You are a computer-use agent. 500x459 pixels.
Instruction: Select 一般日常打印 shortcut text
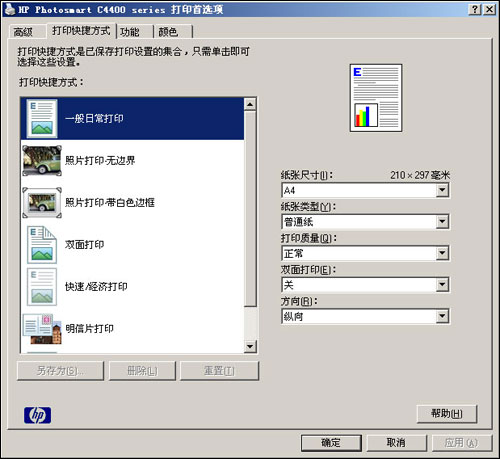(94, 119)
